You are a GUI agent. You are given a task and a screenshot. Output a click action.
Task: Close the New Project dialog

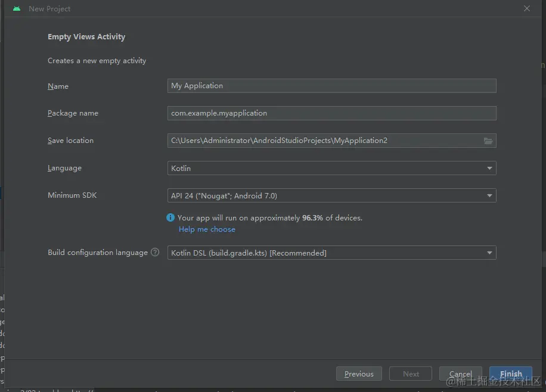click(x=527, y=8)
